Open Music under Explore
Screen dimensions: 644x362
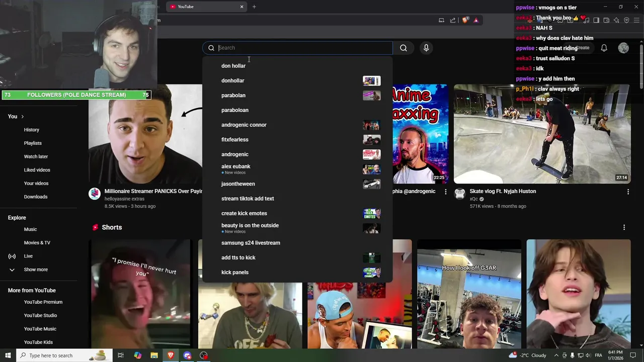[30, 229]
